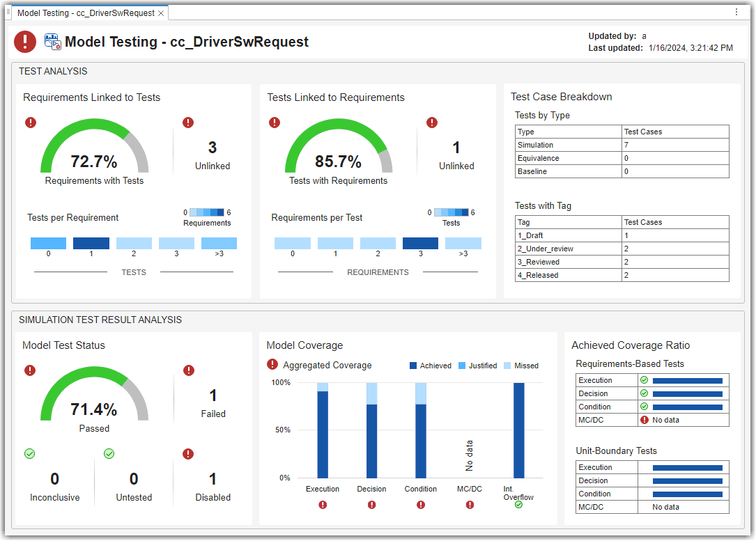
Task: Click red alert icon above Requirements with Tests gauge
Action: [31, 123]
